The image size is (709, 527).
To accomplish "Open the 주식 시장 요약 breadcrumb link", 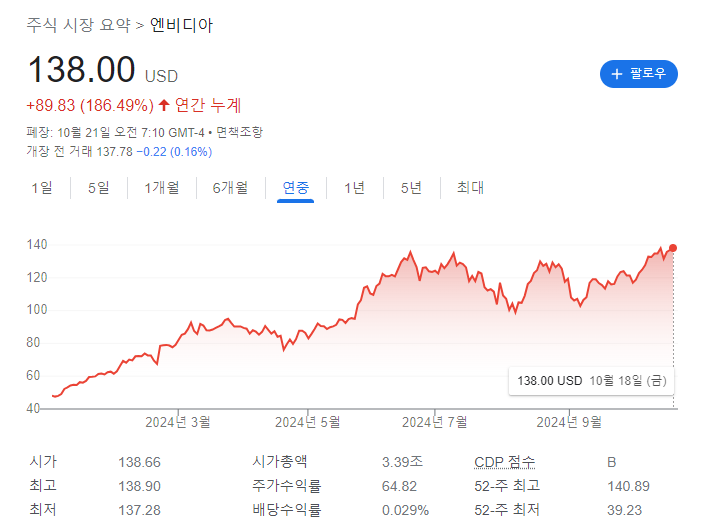I will tap(78, 25).
